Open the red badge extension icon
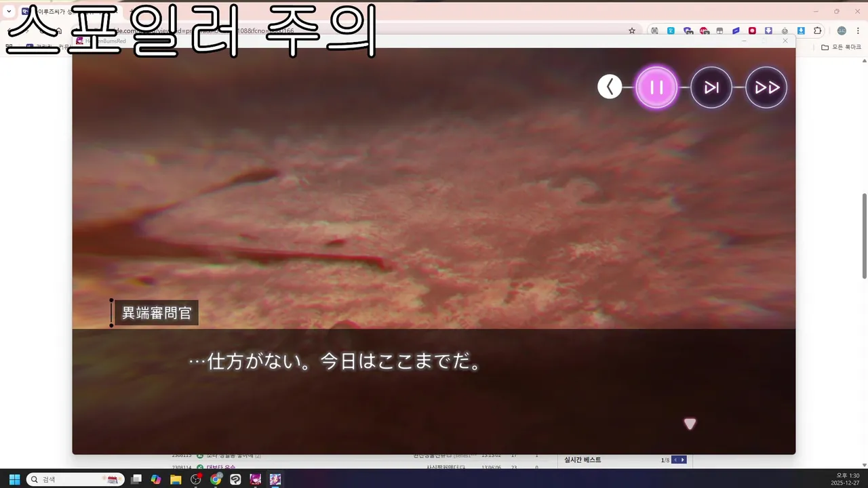Image resolution: width=868 pixels, height=488 pixels. point(704,30)
